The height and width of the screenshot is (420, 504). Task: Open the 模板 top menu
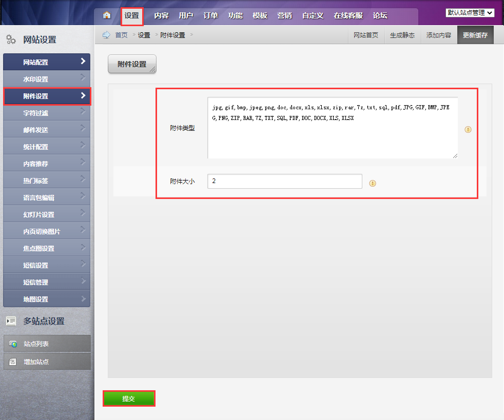coord(260,15)
